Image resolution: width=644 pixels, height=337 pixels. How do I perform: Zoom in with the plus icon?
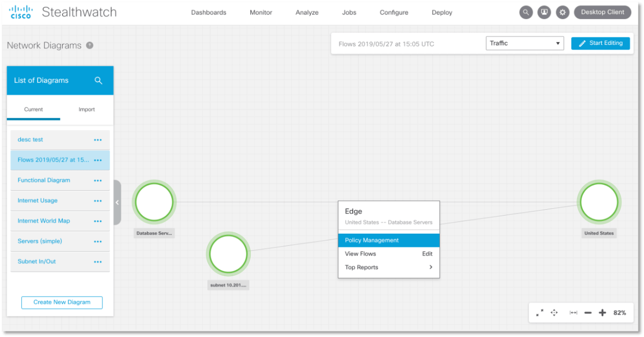pos(603,313)
